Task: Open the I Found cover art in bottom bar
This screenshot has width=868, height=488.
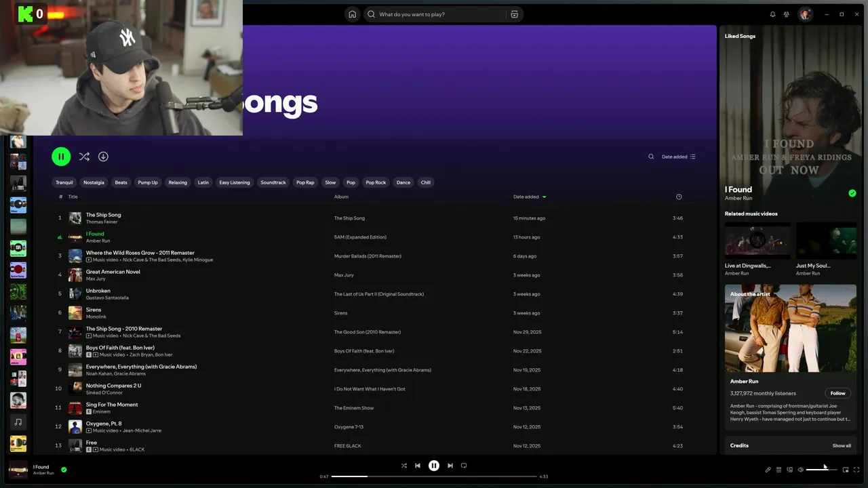Action: tap(18, 469)
